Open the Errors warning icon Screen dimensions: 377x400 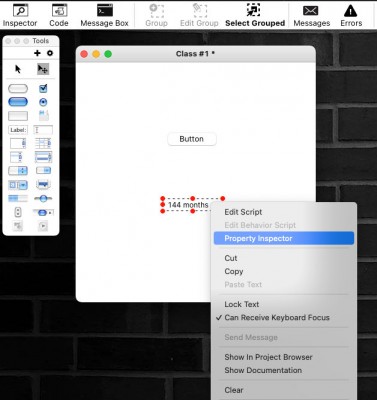click(x=351, y=15)
